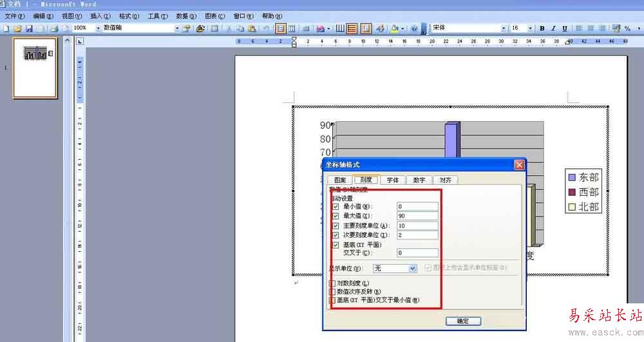Open the font size 16 dropdown
Image resolution: width=644 pixels, height=342 pixels.
pos(530,28)
